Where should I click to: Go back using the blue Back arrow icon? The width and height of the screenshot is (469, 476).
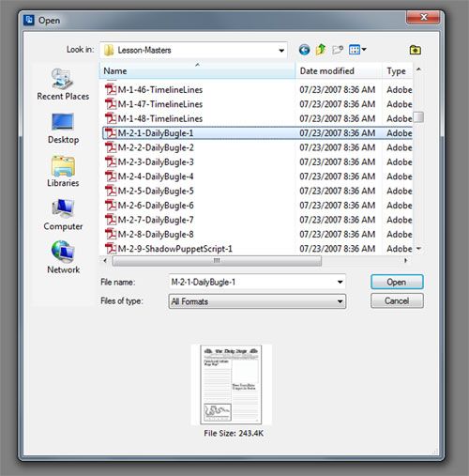pos(304,50)
